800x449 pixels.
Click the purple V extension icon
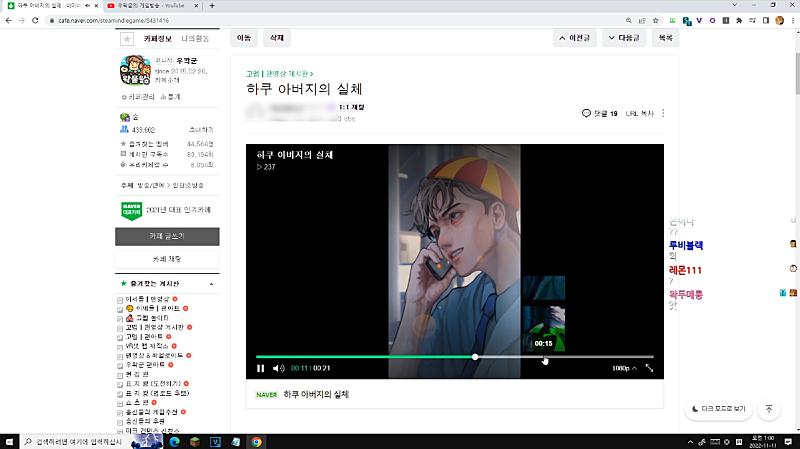(x=699, y=20)
